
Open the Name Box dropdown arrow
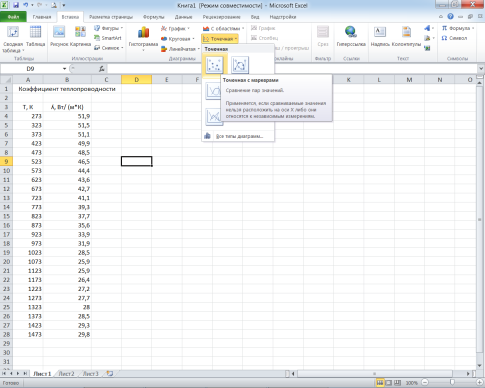pos(64,69)
